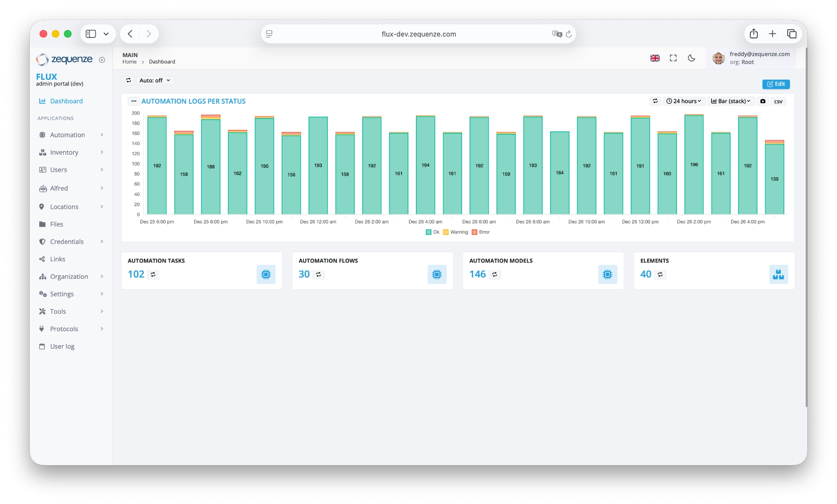Image resolution: width=837 pixels, height=504 pixels.
Task: Open the Credentials section via its shield icon
Action: (x=42, y=241)
